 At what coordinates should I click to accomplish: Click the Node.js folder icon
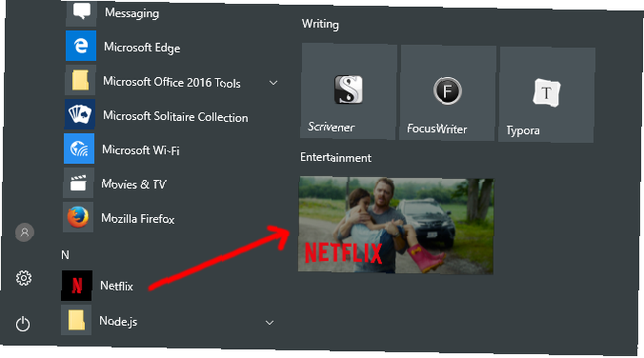pos(76,320)
